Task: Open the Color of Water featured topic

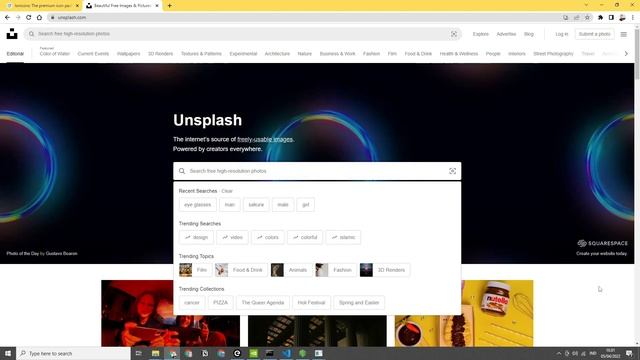Action: 55,53
